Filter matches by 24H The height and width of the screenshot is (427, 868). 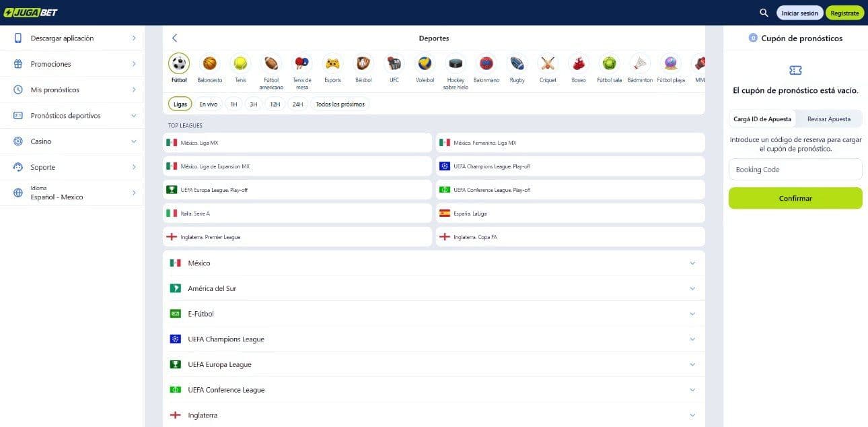[297, 104]
